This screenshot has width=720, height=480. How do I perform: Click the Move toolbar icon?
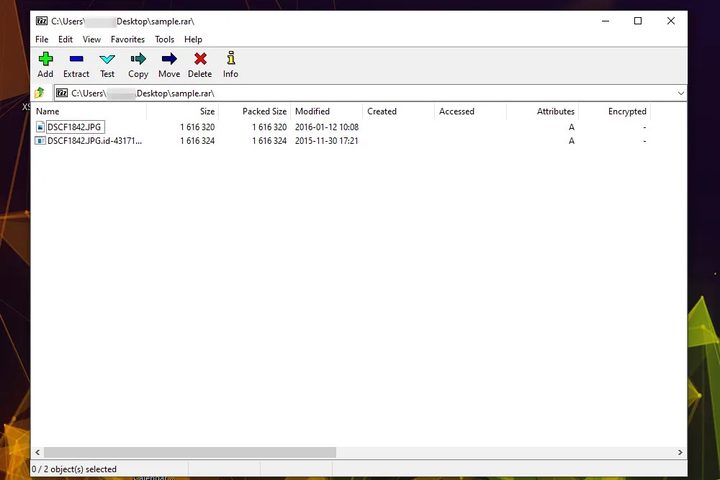(169, 60)
